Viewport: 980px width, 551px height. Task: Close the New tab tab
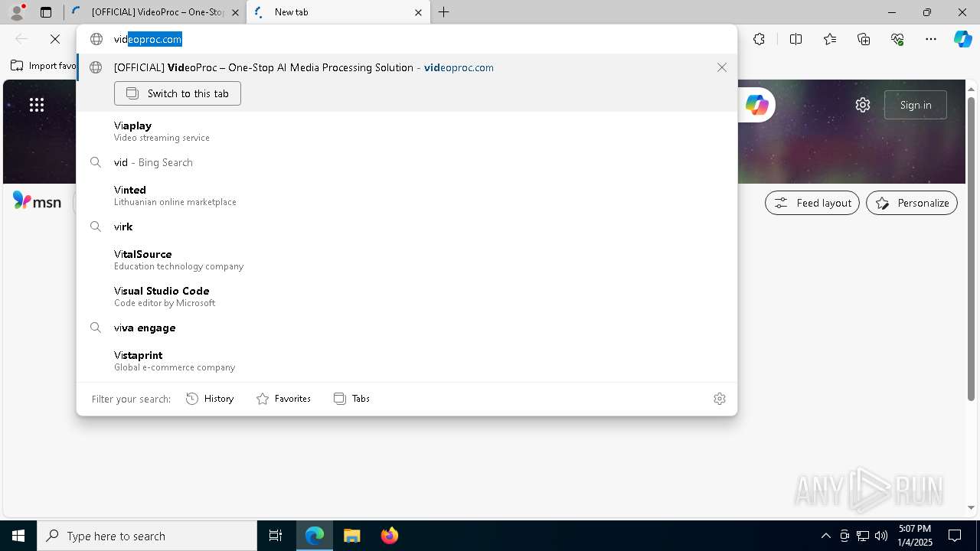[418, 12]
